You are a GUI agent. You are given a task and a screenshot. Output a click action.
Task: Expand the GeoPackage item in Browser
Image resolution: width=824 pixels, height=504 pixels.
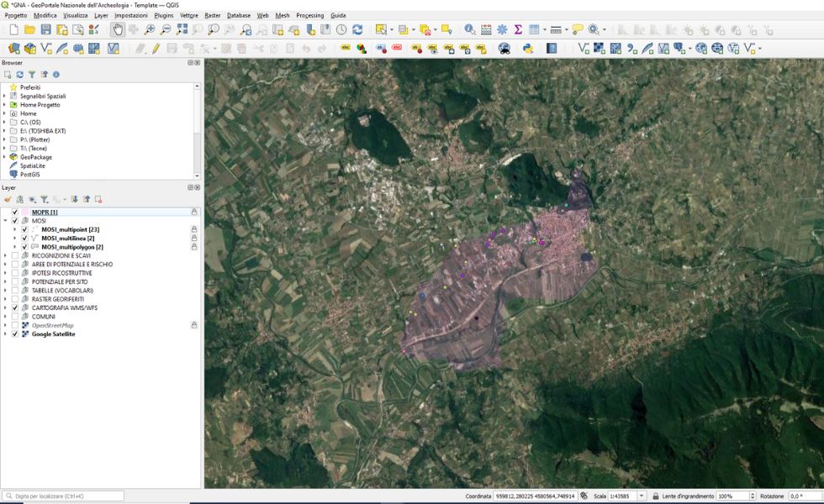click(6, 156)
